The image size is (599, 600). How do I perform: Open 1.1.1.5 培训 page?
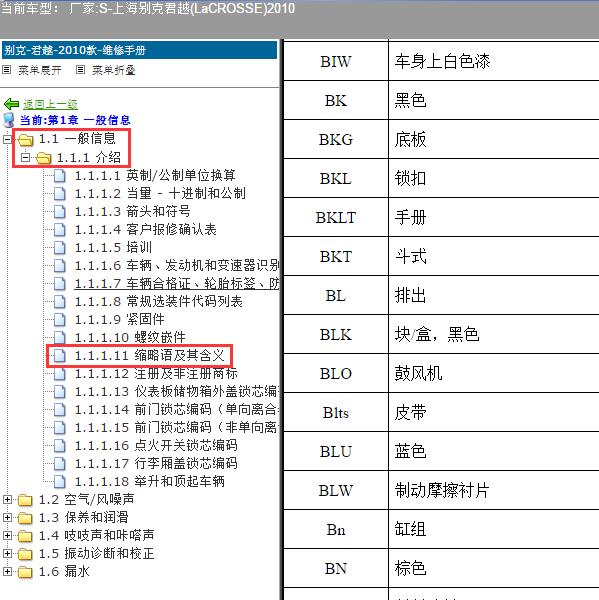113,248
